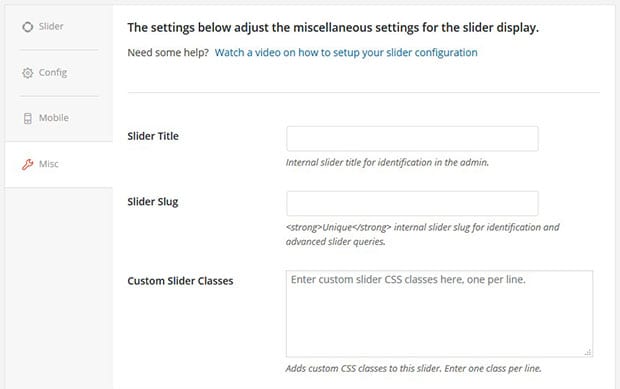The image size is (620, 389).
Task: Click the red wrench icon beside Misc
Action: pos(27,164)
